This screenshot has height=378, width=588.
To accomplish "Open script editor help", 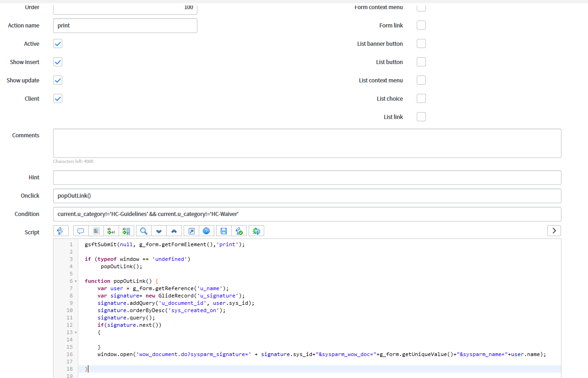I will click(207, 231).
